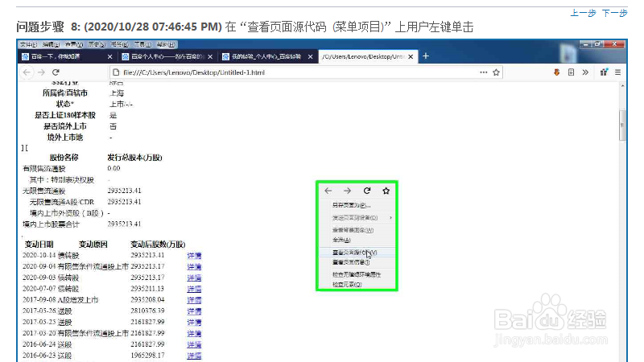This screenshot has width=644, height=362.
Task: Click the 无限售流通股 row label
Action: point(44,191)
